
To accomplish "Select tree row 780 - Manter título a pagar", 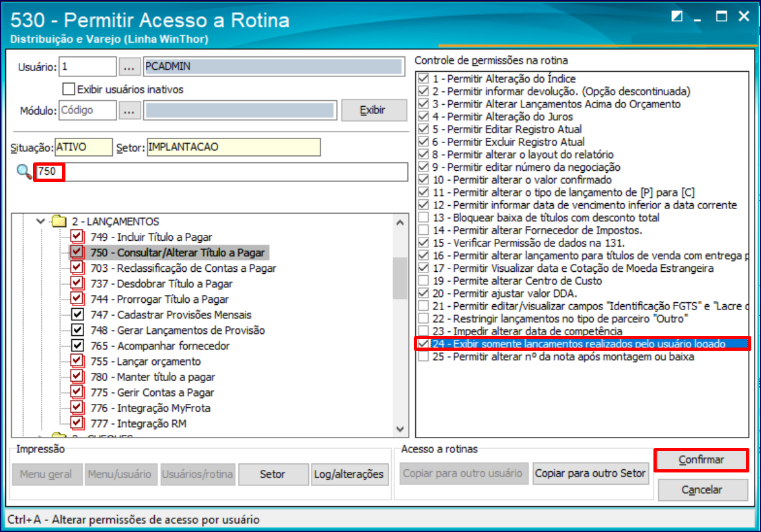I will point(152,377).
